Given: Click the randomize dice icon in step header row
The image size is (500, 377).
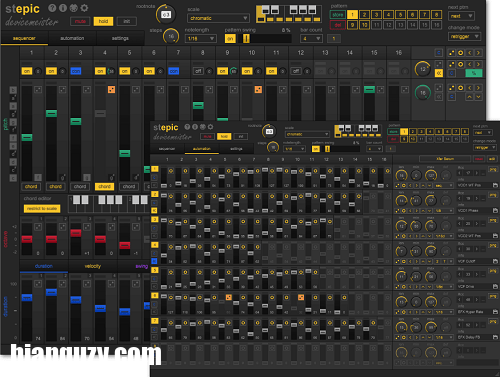Looking at the screenshot, I should (x=452, y=53).
